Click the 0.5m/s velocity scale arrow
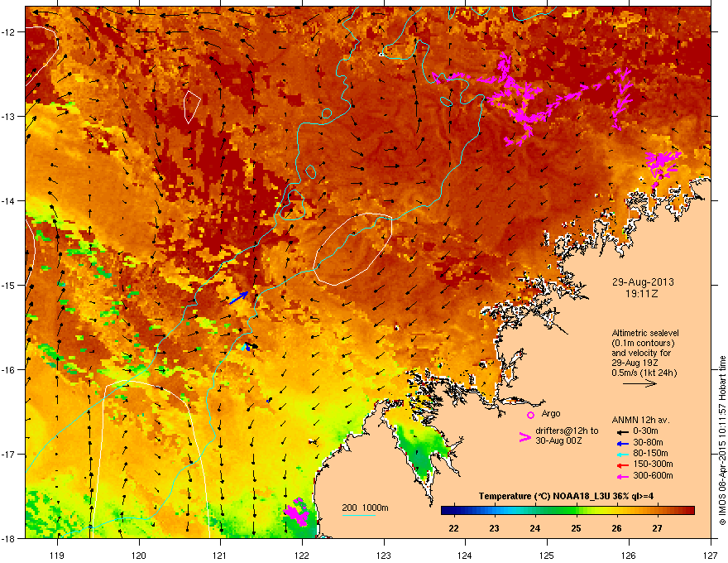The height and width of the screenshot is (563, 728). (x=639, y=383)
